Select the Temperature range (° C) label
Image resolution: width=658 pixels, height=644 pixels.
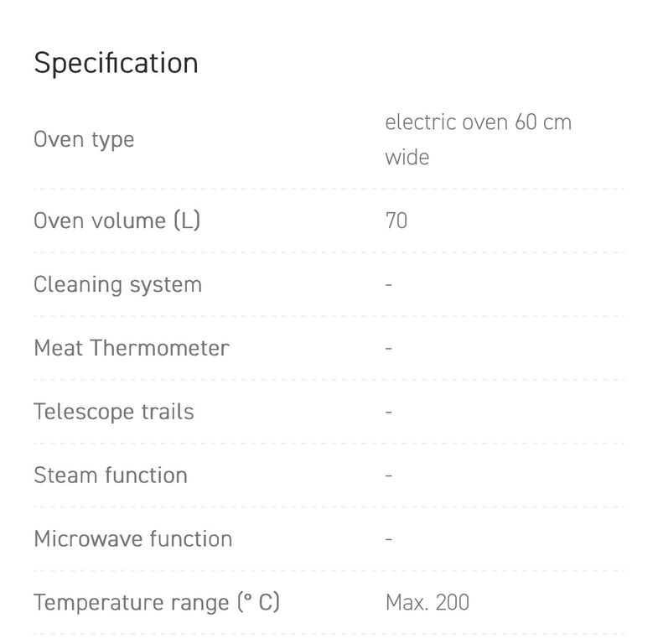tap(157, 603)
